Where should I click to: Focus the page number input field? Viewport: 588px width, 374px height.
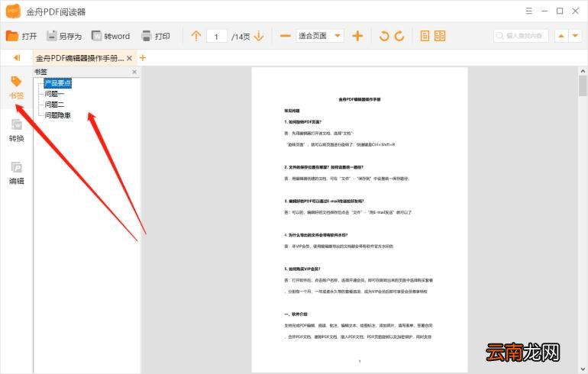tap(217, 37)
